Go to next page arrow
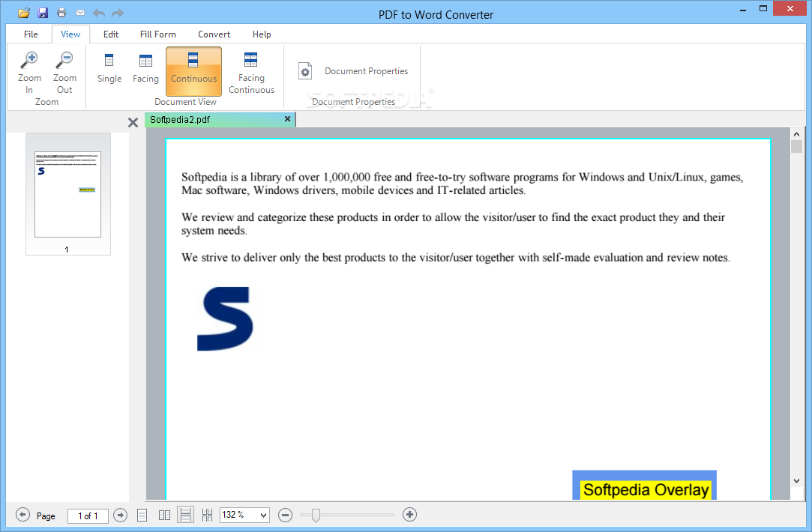Image resolution: width=812 pixels, height=532 pixels. pyautogui.click(x=120, y=515)
